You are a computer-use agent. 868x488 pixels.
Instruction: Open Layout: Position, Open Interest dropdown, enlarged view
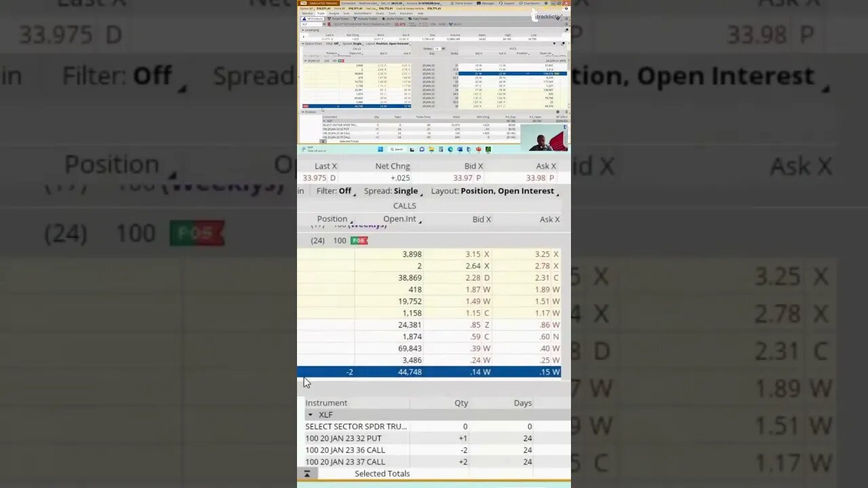(x=496, y=191)
